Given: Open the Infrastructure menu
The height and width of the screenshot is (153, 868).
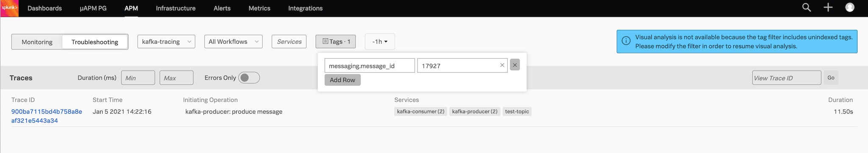Looking at the screenshot, I should pyautogui.click(x=176, y=8).
